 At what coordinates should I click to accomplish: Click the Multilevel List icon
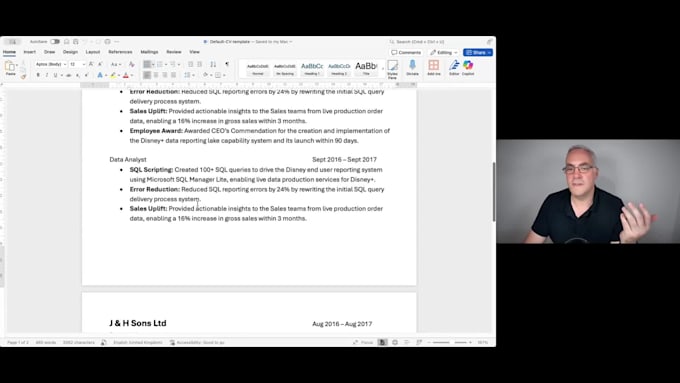173,64
